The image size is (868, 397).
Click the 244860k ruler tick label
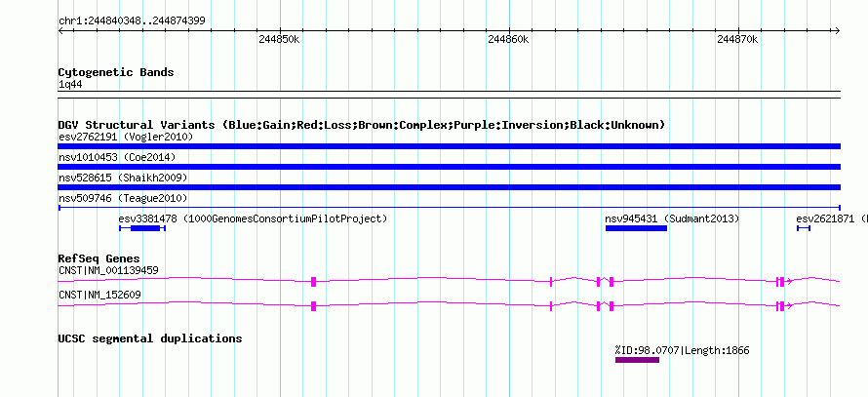coord(509,40)
